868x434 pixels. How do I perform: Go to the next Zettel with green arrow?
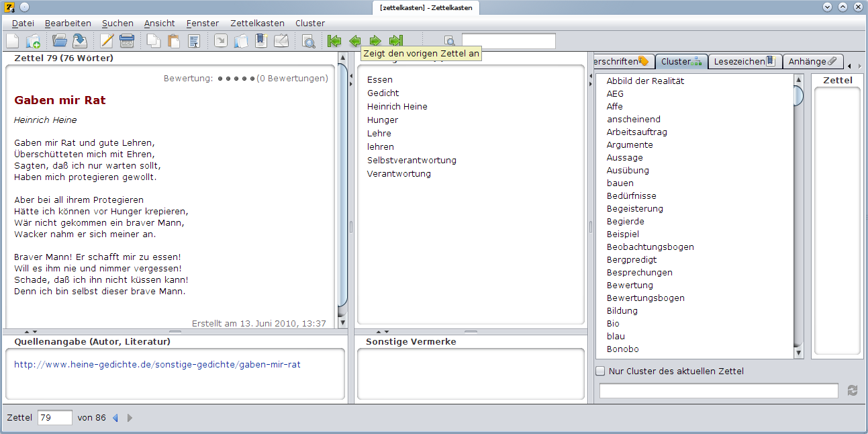(375, 41)
